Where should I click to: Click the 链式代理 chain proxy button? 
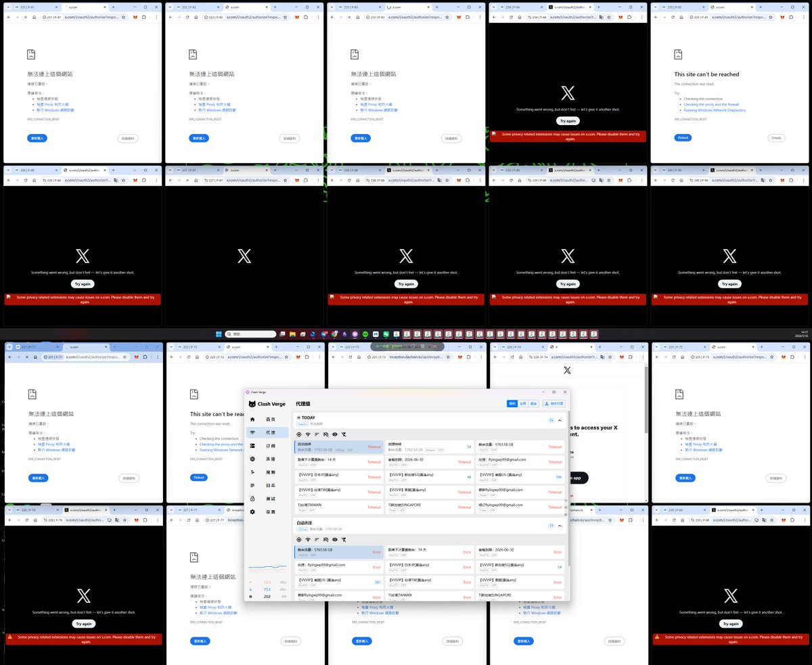(x=554, y=403)
